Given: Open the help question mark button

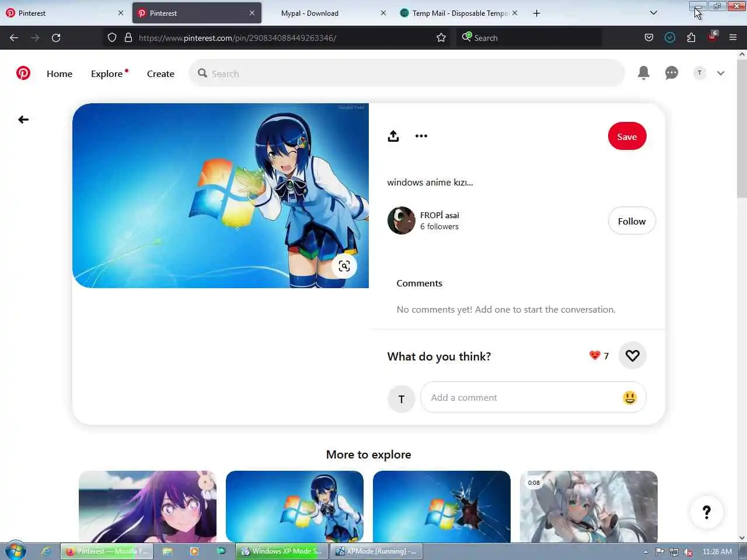Looking at the screenshot, I should [707, 512].
